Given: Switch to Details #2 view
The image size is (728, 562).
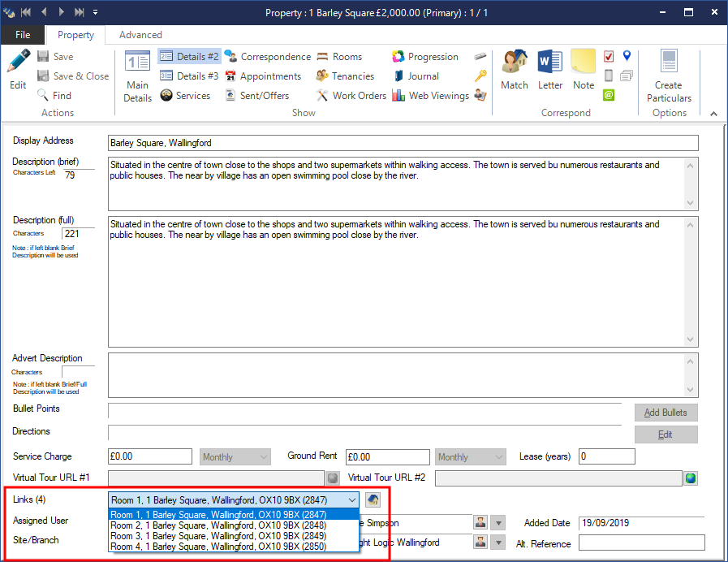Looking at the screenshot, I should coord(189,57).
